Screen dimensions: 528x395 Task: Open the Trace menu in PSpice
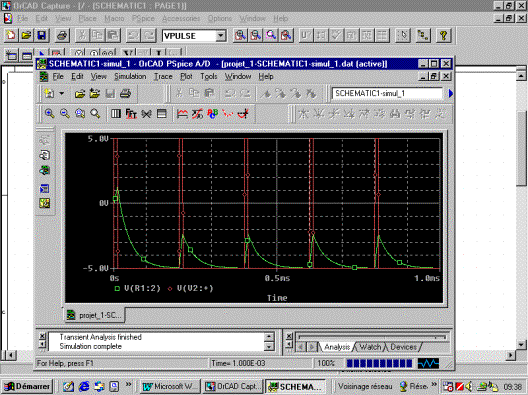click(x=163, y=77)
